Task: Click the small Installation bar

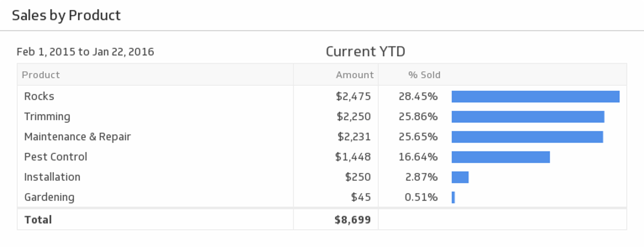Action: tap(460, 177)
